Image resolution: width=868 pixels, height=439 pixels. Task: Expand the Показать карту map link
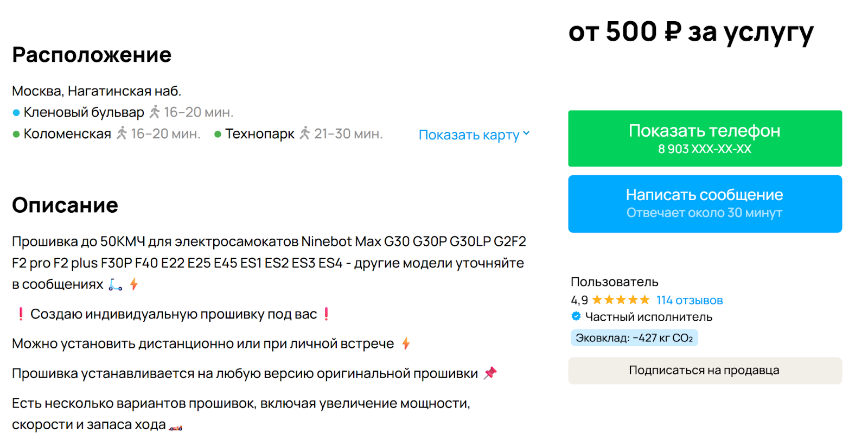pos(469,135)
